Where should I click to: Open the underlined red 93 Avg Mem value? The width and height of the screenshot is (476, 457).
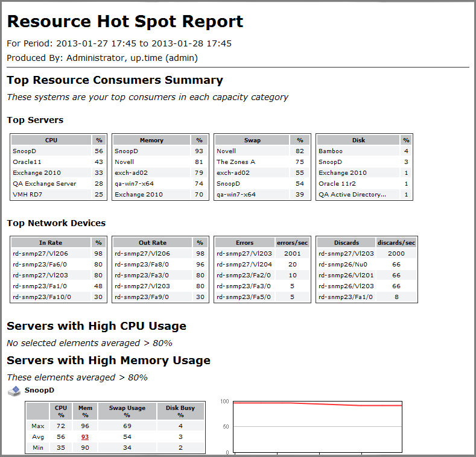click(85, 437)
